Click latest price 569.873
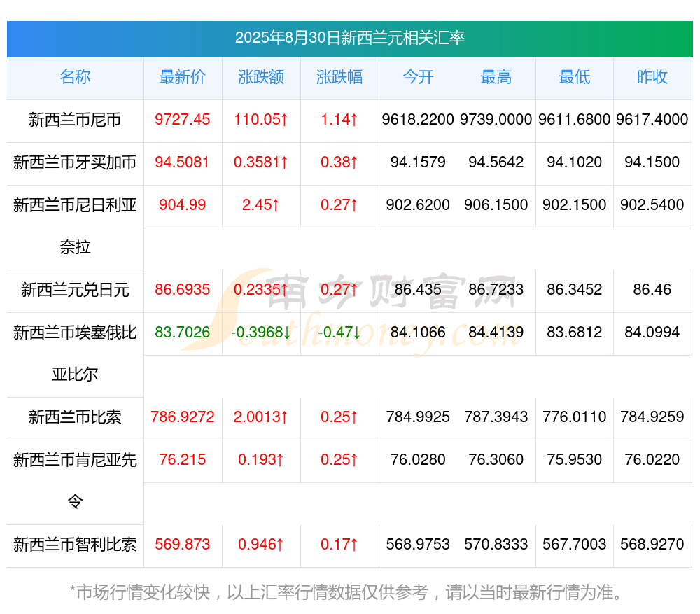This screenshot has width=700, height=614. click(182, 545)
